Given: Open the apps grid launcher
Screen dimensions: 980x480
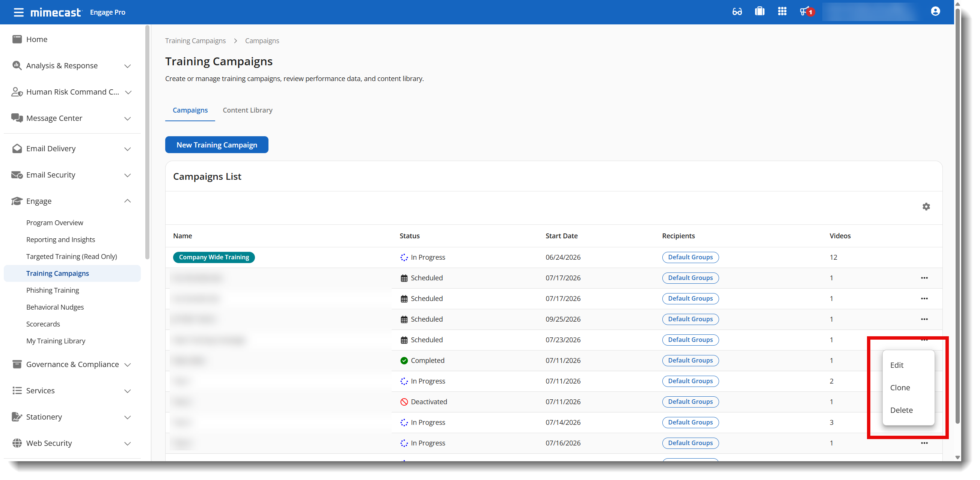Looking at the screenshot, I should click(x=782, y=11).
